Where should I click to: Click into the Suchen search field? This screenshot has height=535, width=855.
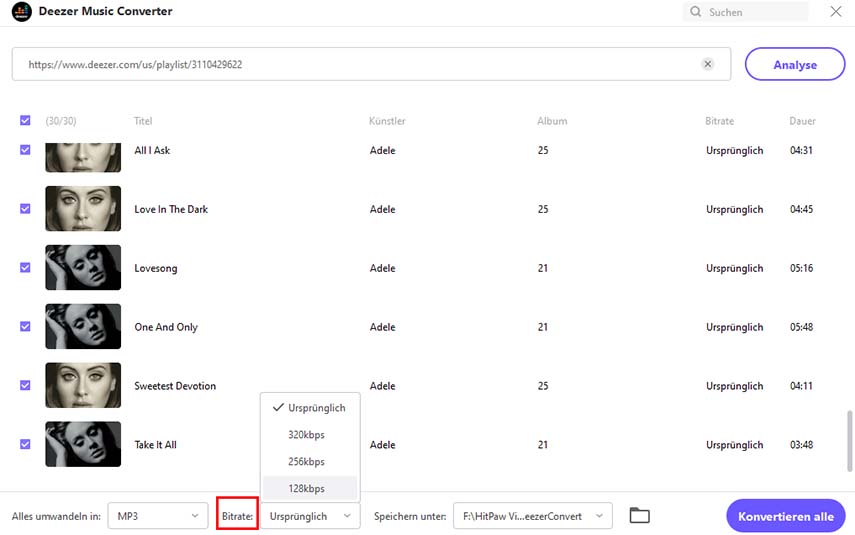745,11
